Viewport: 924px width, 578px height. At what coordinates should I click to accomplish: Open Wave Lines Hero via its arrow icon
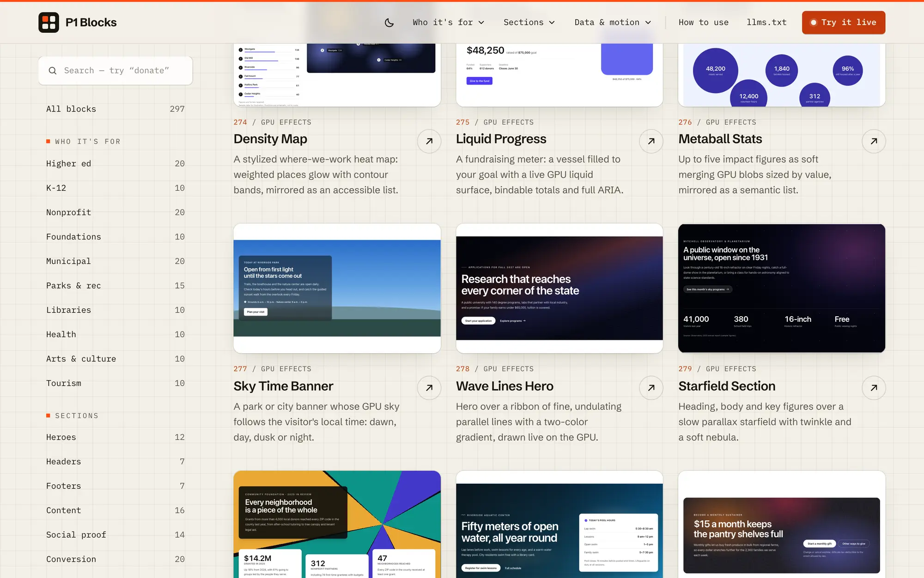pos(651,388)
